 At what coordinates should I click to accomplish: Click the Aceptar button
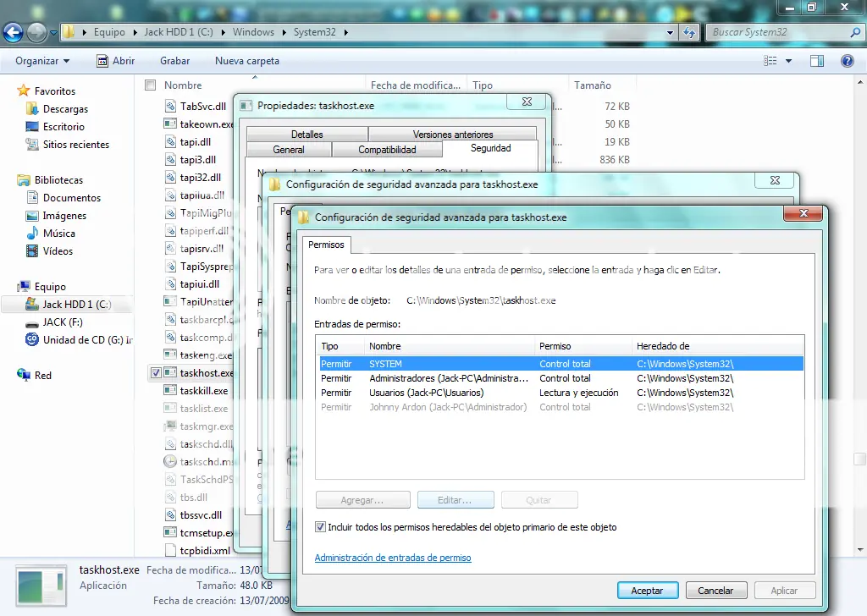pos(648,591)
